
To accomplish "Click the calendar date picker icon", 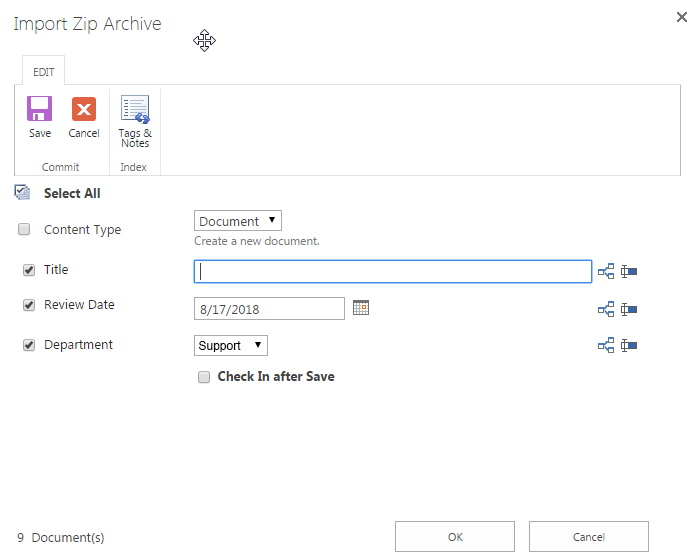I will pos(361,308).
